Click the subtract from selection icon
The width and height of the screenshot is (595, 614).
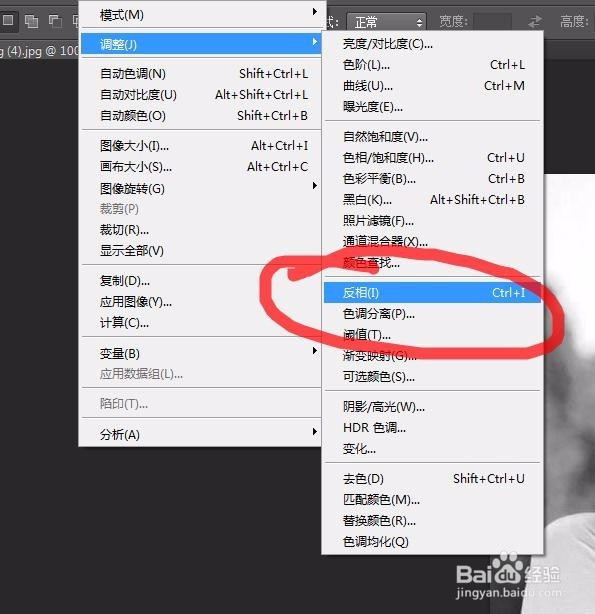click(x=55, y=21)
